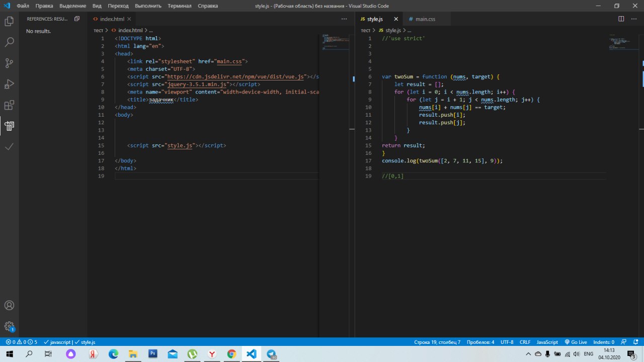
Task: Open Microsoft Edge from the taskbar
Action: coord(113,354)
